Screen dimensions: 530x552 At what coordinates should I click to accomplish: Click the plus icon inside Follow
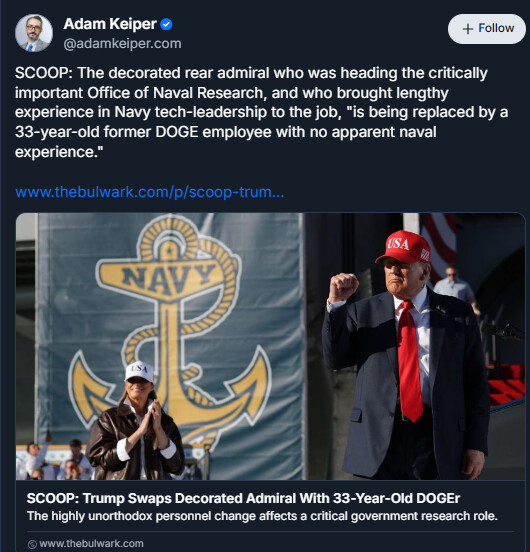click(467, 29)
